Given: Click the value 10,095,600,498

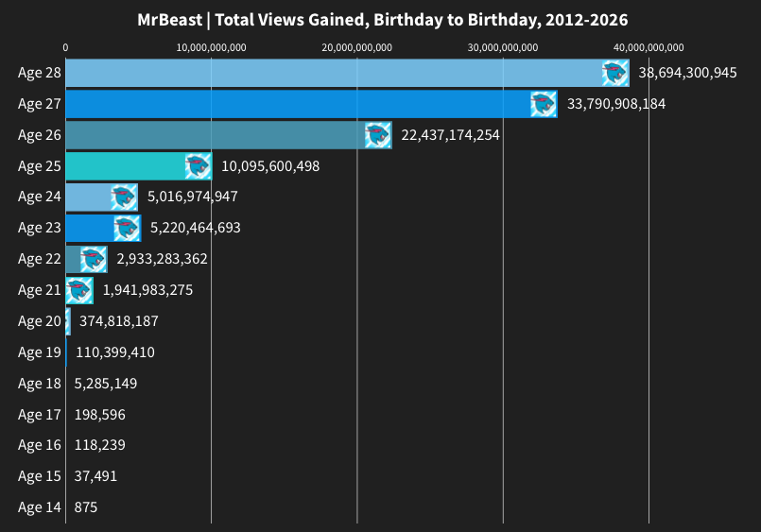Looking at the screenshot, I should [270, 166].
